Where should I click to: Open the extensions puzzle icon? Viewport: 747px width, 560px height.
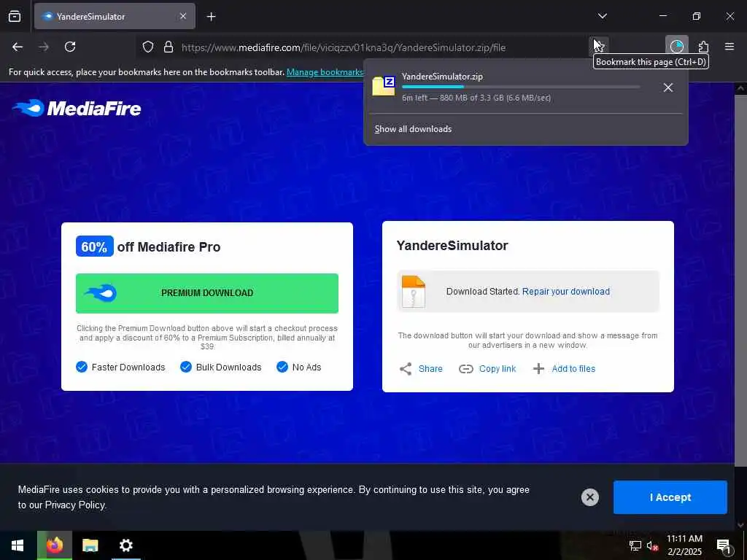click(703, 47)
